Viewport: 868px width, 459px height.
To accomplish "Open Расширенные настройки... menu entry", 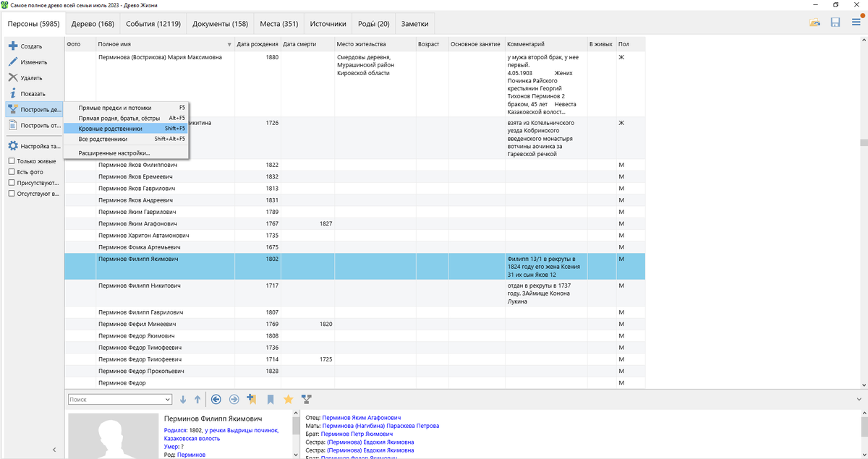I will click(x=127, y=153).
